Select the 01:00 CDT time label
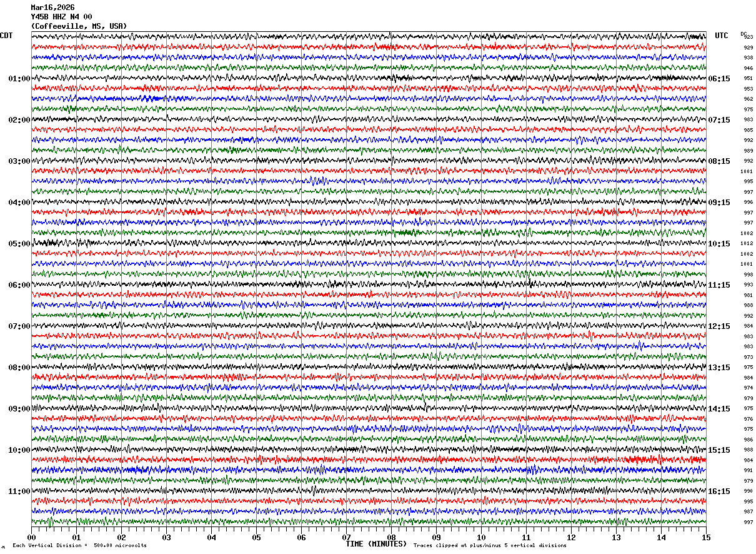The height and width of the screenshot is (554, 756). pyautogui.click(x=19, y=79)
